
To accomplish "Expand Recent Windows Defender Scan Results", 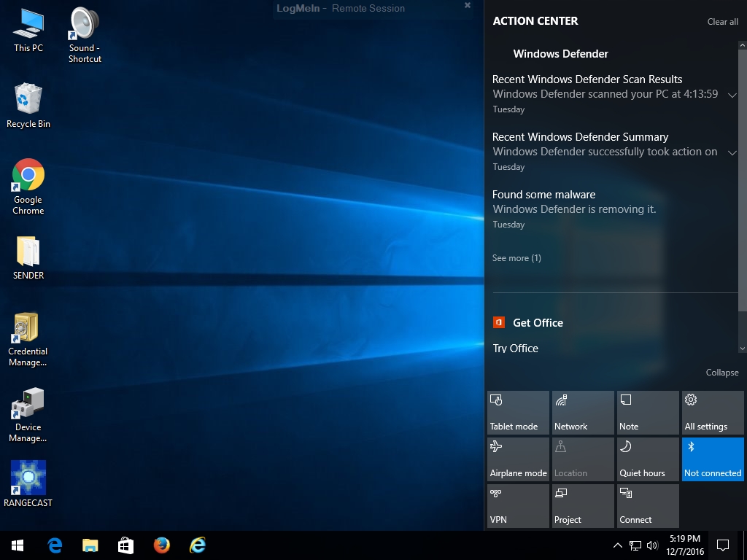I will point(732,95).
